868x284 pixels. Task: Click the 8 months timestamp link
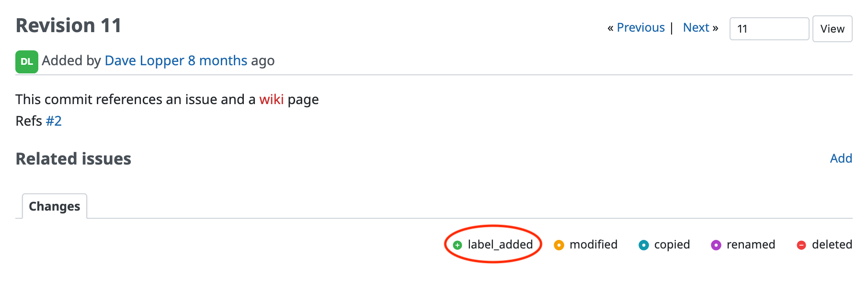(217, 61)
